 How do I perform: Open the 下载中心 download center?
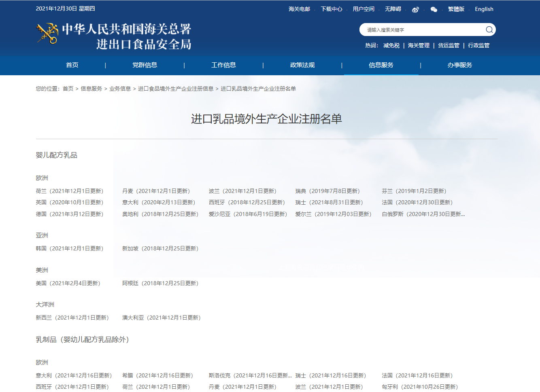point(331,9)
